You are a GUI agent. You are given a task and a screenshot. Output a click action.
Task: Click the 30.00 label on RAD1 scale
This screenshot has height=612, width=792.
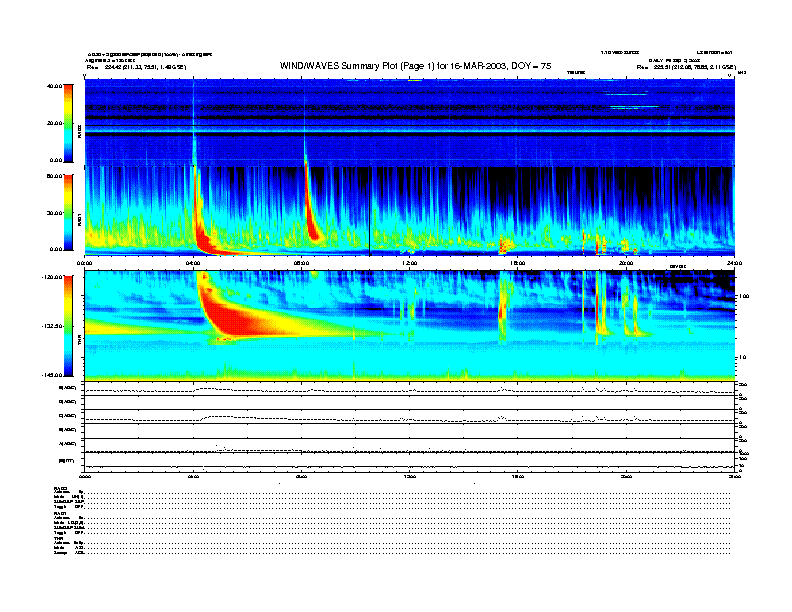pos(55,213)
